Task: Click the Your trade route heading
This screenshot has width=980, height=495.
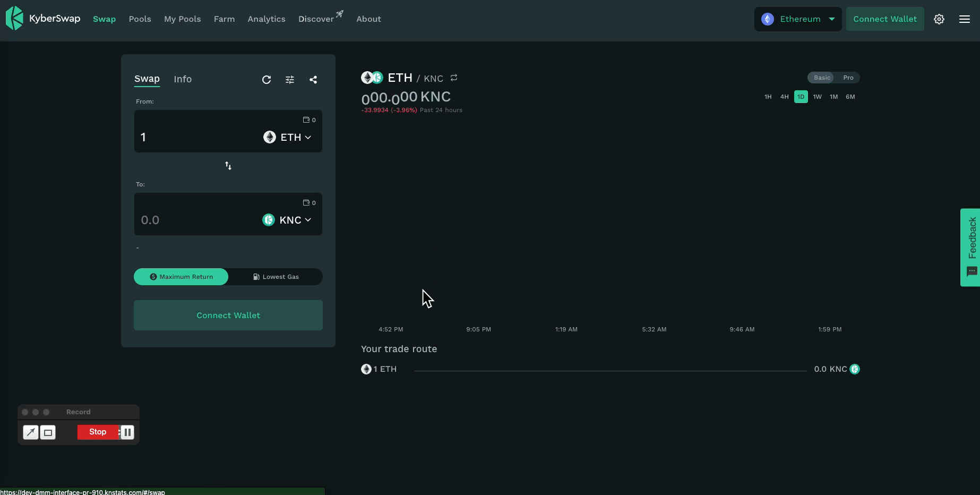Action: pyautogui.click(x=399, y=349)
